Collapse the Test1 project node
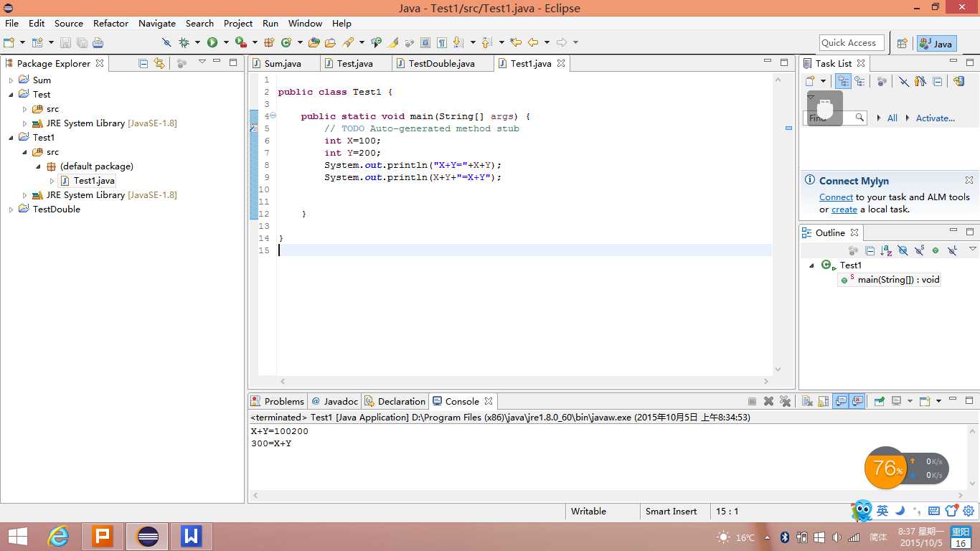Viewport: 980px width, 551px height. point(11,138)
